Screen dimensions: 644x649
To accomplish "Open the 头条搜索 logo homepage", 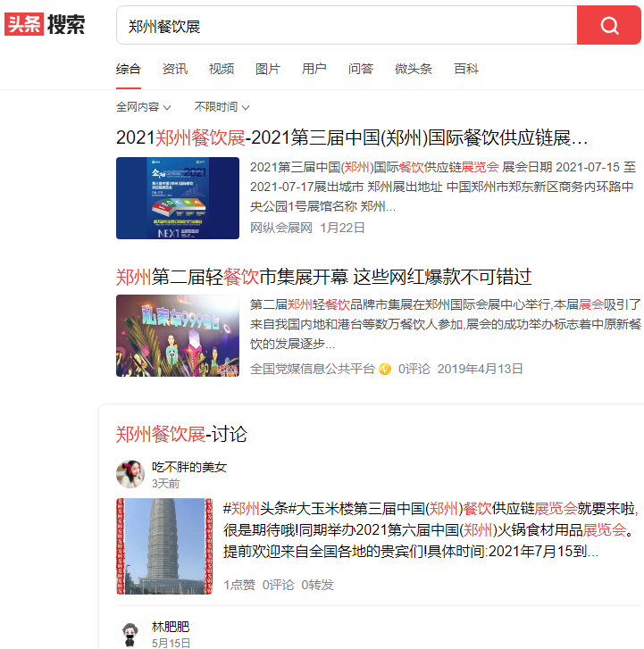I will click(45, 24).
